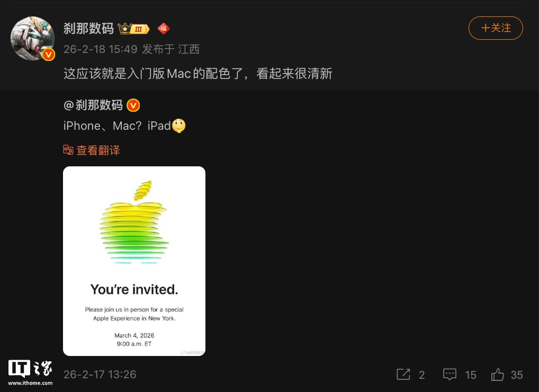Open the crown membership level badge
This screenshot has width=539, height=392.
click(x=134, y=29)
